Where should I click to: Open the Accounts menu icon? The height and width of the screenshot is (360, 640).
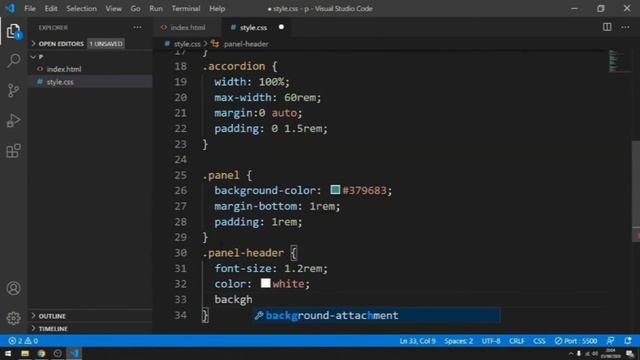pyautogui.click(x=13, y=289)
